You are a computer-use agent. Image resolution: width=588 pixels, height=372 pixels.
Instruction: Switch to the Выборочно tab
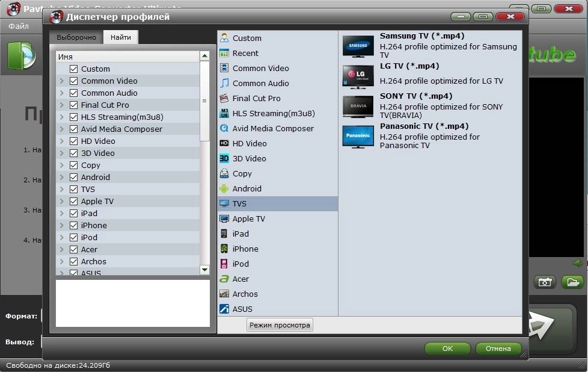pos(76,37)
